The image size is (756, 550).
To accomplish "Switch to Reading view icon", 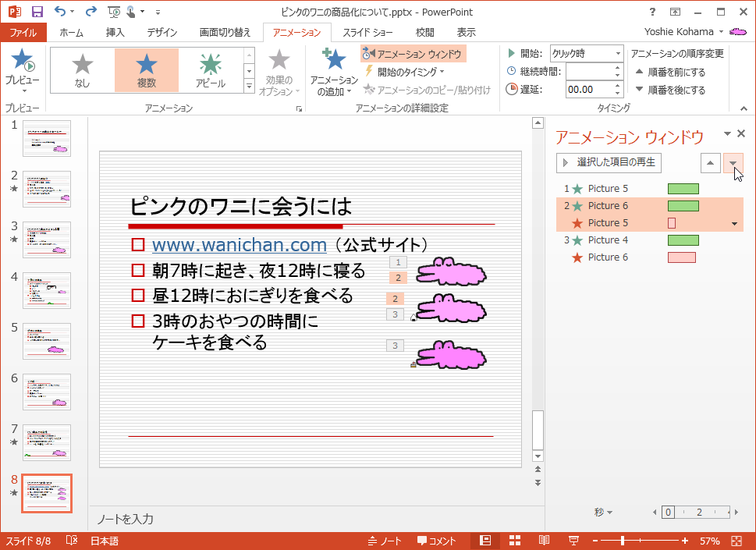I will pos(544,541).
